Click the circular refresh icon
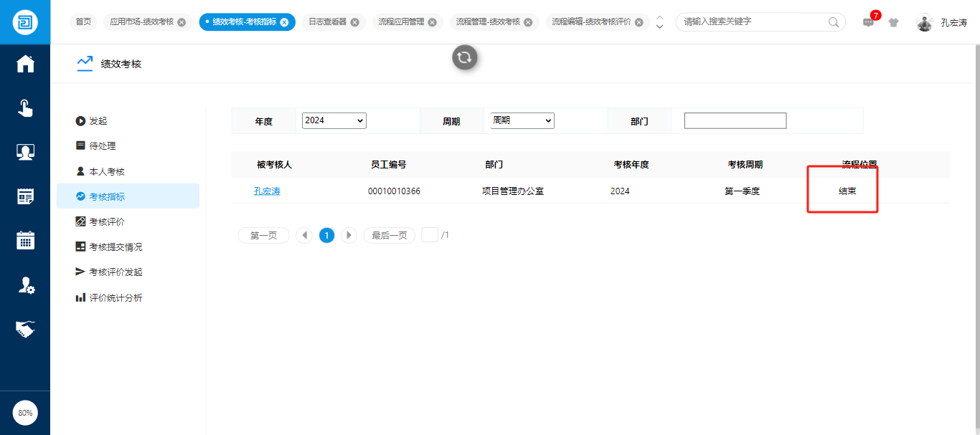980x435 pixels. [x=465, y=57]
